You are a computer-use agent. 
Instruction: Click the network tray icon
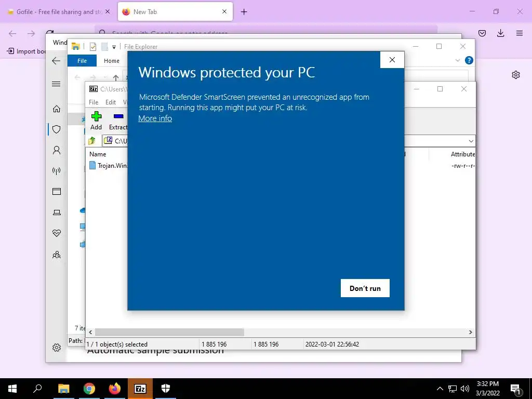tap(453, 389)
